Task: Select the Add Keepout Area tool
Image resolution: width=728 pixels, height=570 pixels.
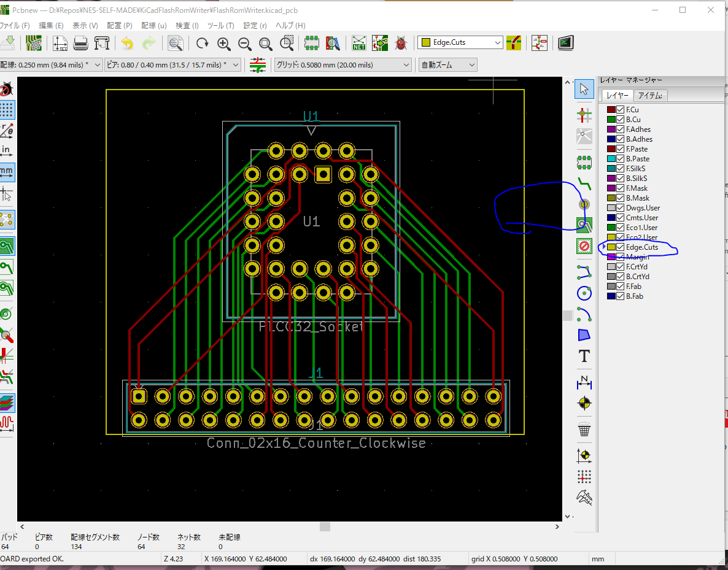Action: click(584, 246)
